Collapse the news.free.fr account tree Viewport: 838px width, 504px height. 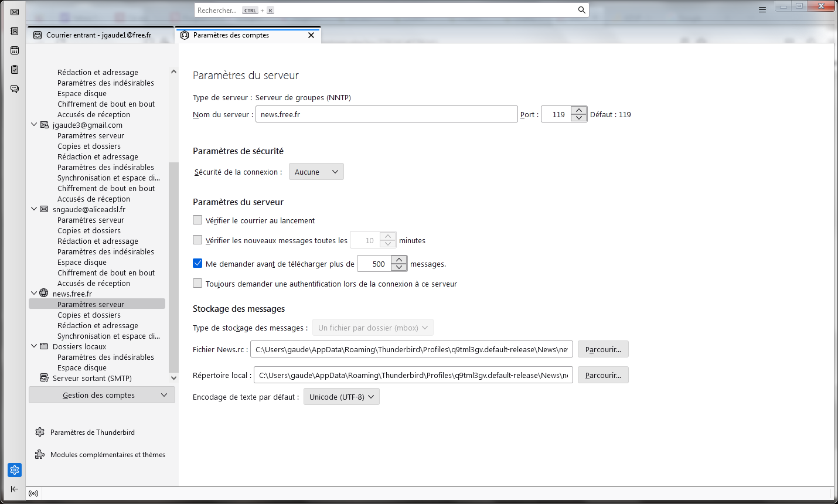click(x=34, y=293)
